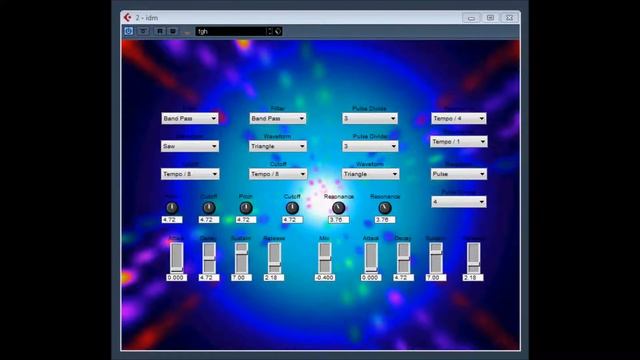640x360 pixels.
Task: Click the right Decay fader showing 4.72
Action: point(404,258)
